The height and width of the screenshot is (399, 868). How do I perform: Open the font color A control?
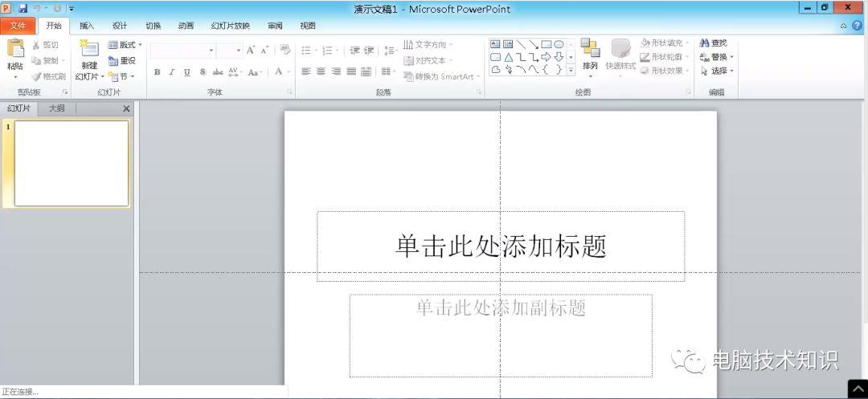280,71
